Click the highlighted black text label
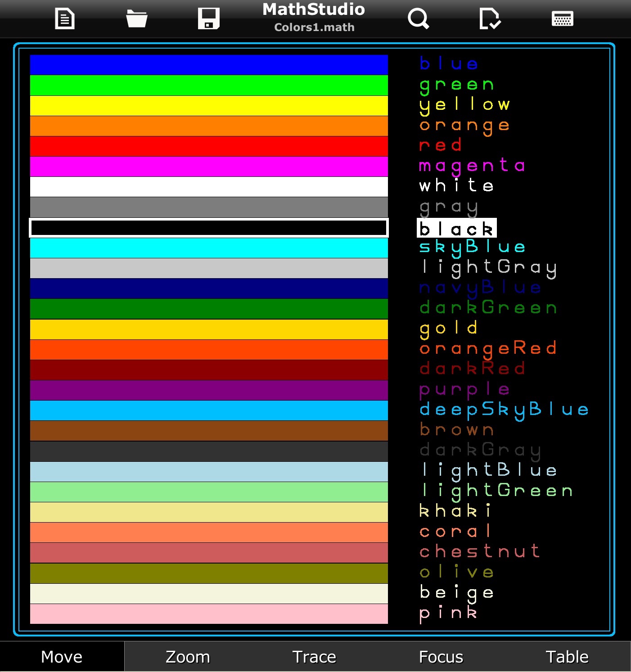Screen dimensions: 631x672 point(456,229)
